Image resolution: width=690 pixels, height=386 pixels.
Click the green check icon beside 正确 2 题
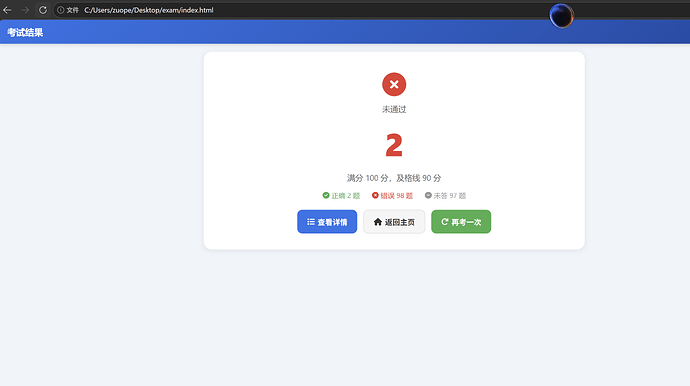pos(326,195)
